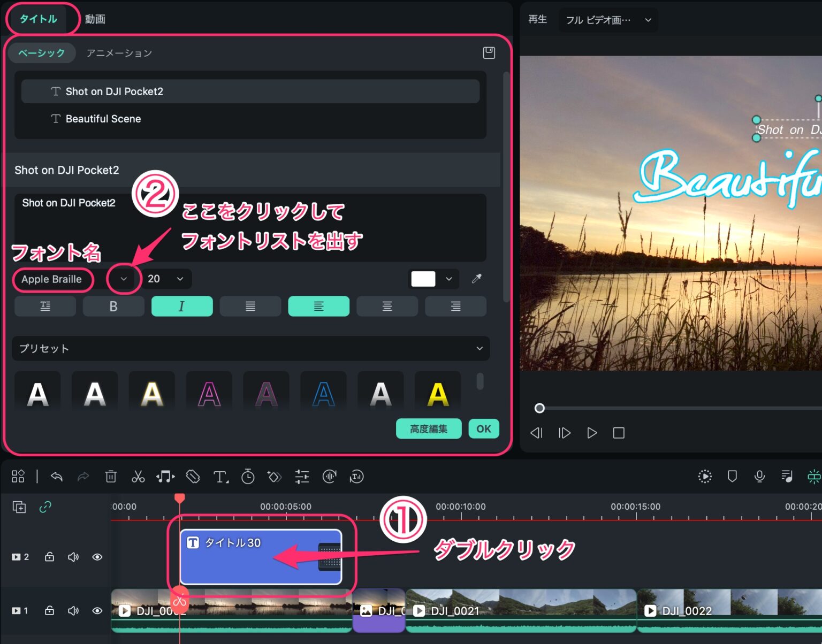The height and width of the screenshot is (644, 822).
Task: Toggle bold formatting B button
Action: (x=113, y=306)
